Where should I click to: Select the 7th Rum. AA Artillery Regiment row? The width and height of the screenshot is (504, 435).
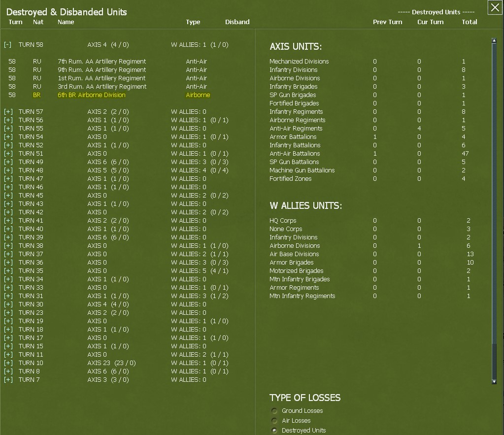pyautogui.click(x=101, y=61)
